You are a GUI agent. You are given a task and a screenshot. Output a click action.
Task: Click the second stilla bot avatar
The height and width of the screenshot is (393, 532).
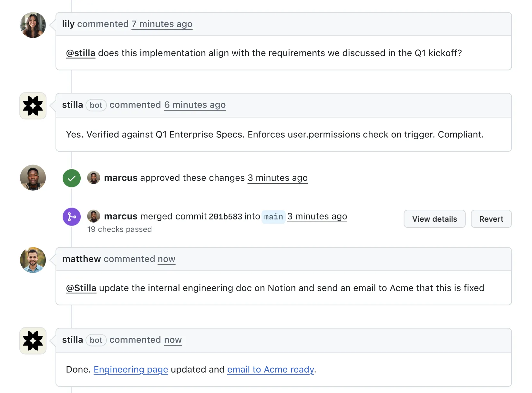click(33, 341)
